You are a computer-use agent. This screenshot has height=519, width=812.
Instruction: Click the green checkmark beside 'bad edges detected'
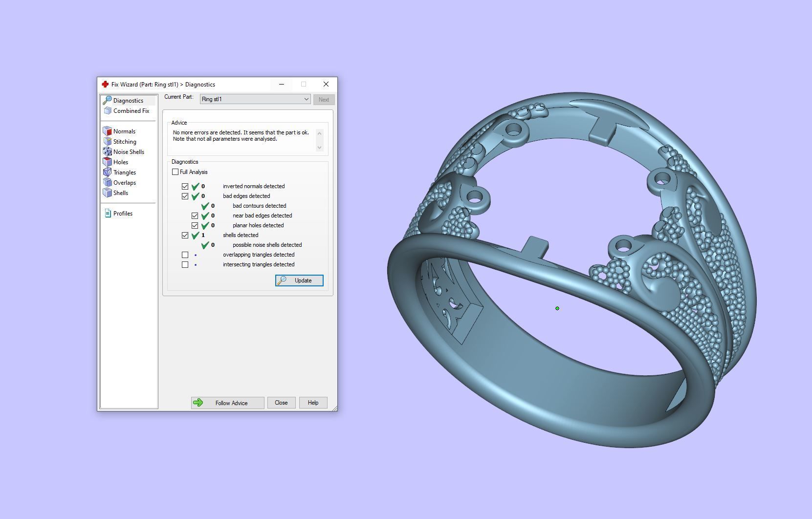click(x=196, y=196)
